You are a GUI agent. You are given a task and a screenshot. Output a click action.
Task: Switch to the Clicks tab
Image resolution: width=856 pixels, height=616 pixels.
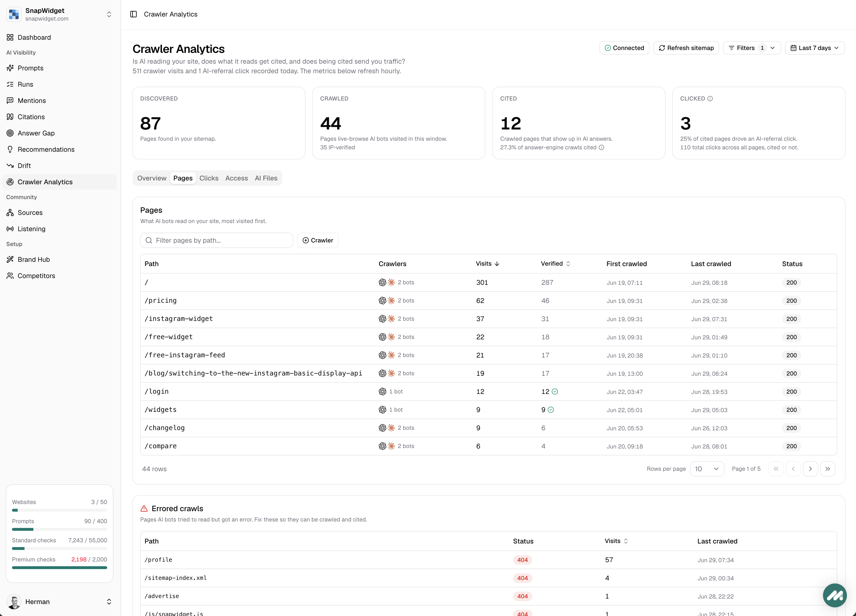click(209, 178)
